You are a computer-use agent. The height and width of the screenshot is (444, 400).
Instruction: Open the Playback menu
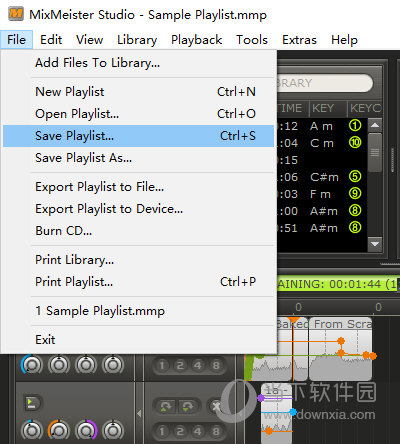[x=196, y=40]
